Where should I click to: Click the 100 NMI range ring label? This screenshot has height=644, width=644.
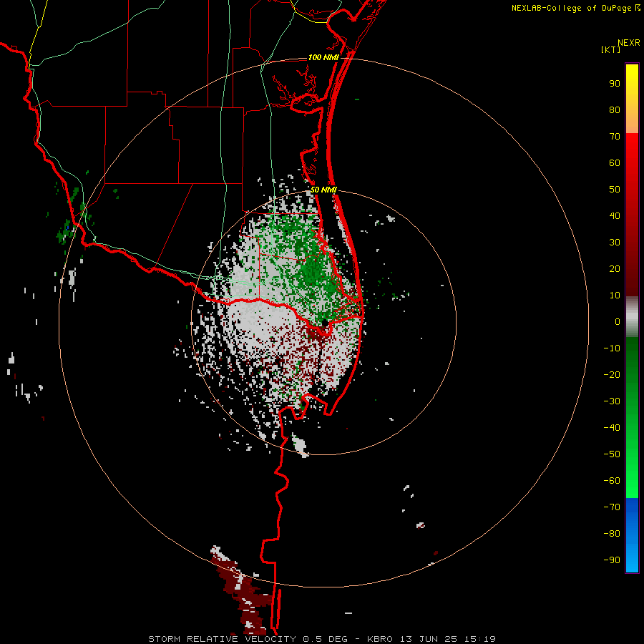click(x=323, y=57)
